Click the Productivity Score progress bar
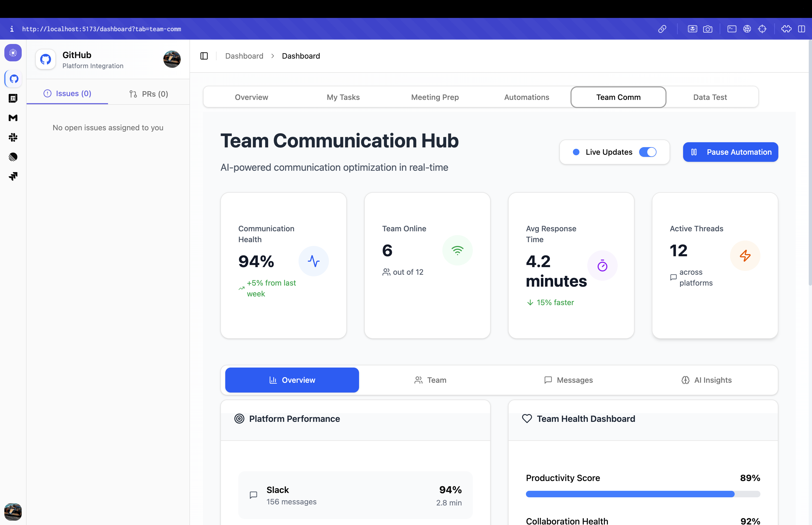The width and height of the screenshot is (812, 525). point(643,494)
